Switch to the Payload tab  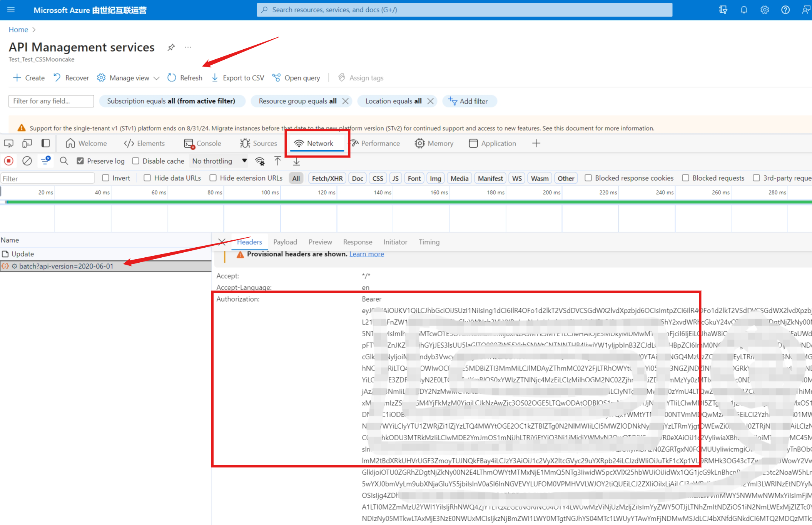[x=285, y=242]
